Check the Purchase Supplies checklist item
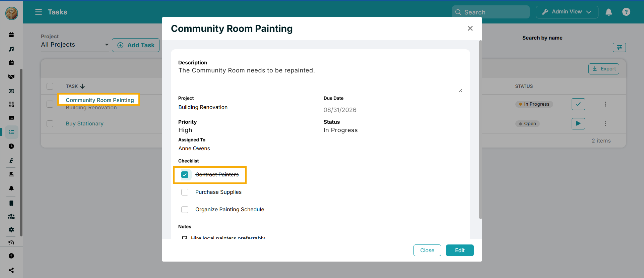This screenshot has height=278, width=644. 185,192
